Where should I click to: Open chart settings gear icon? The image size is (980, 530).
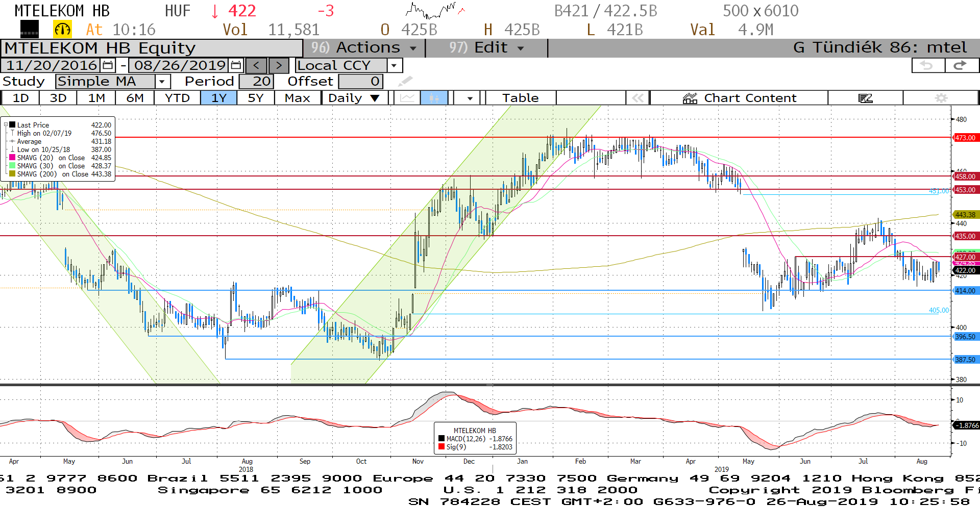[941, 98]
